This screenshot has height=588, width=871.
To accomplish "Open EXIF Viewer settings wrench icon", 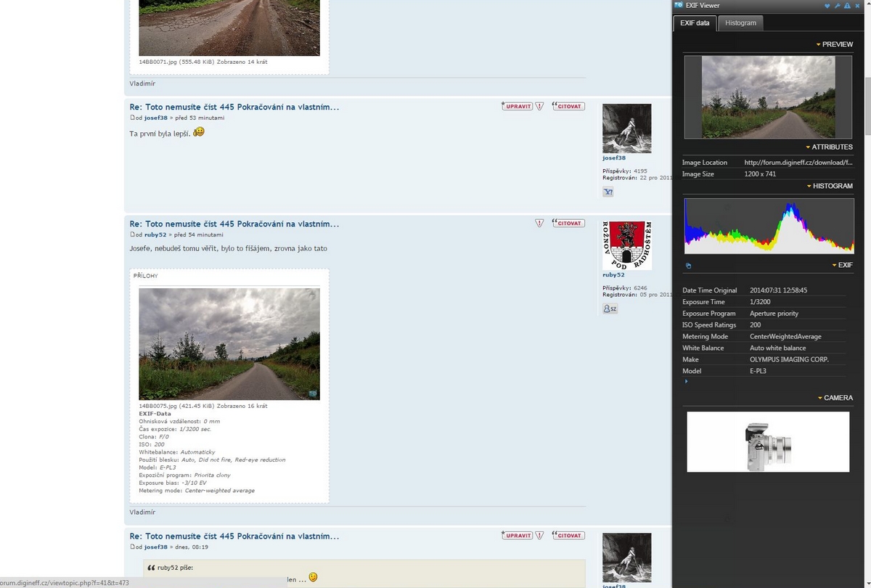I will [837, 6].
